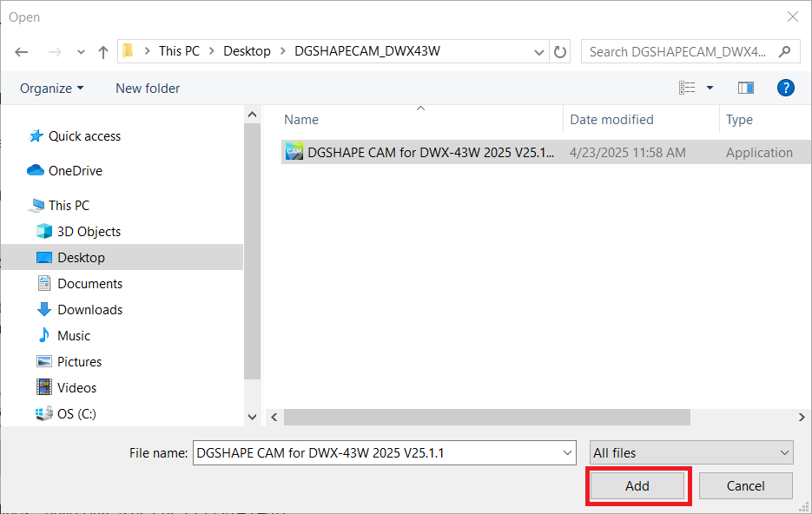Click the Quick access star icon
812x514 pixels.
click(36, 135)
